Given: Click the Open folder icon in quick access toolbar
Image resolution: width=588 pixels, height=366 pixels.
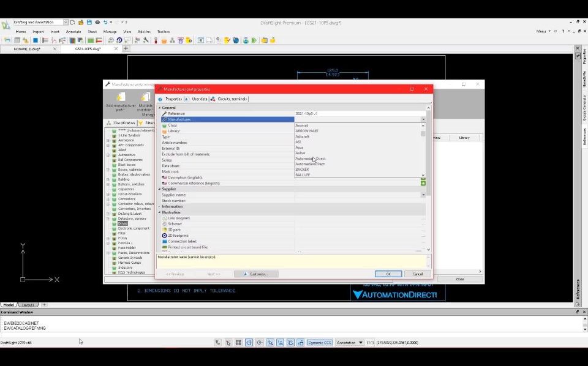Looking at the screenshot, I should (81, 23).
